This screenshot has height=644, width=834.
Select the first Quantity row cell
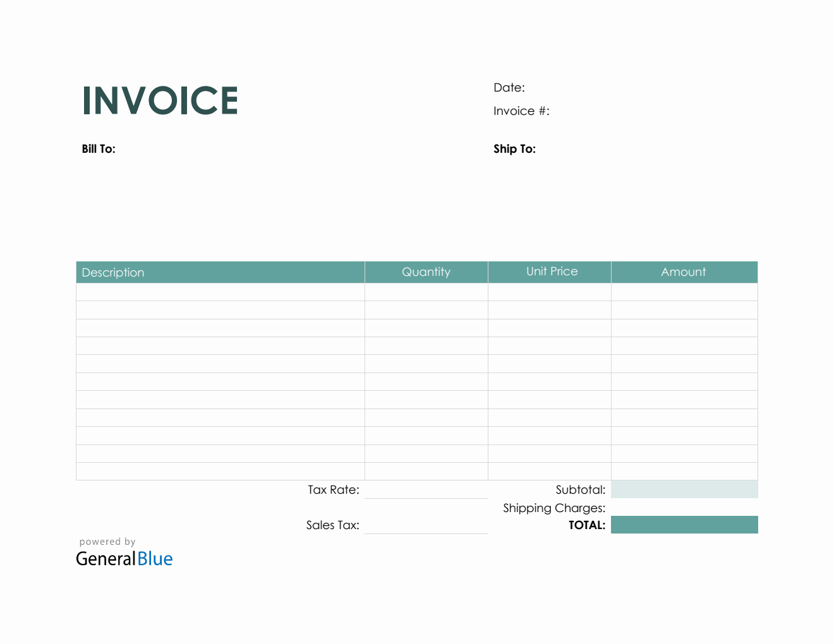pos(426,292)
